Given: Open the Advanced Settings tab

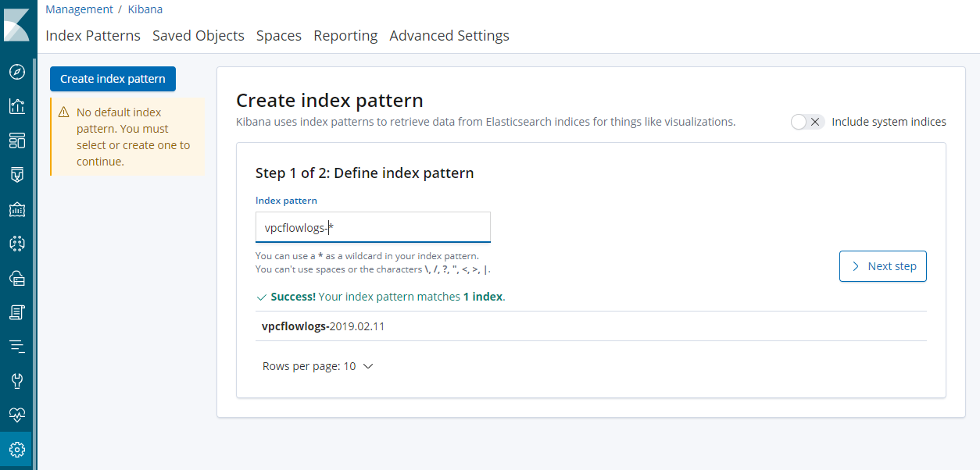Looking at the screenshot, I should [449, 36].
